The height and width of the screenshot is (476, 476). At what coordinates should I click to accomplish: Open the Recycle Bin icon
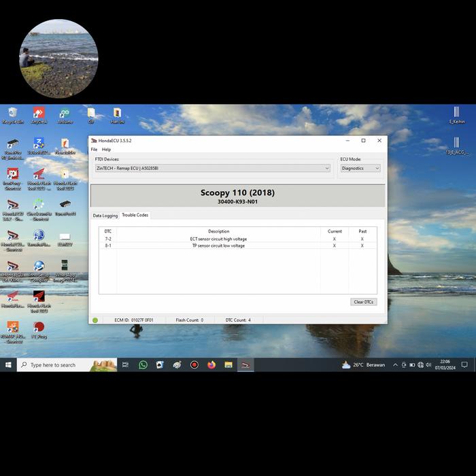(x=12, y=114)
